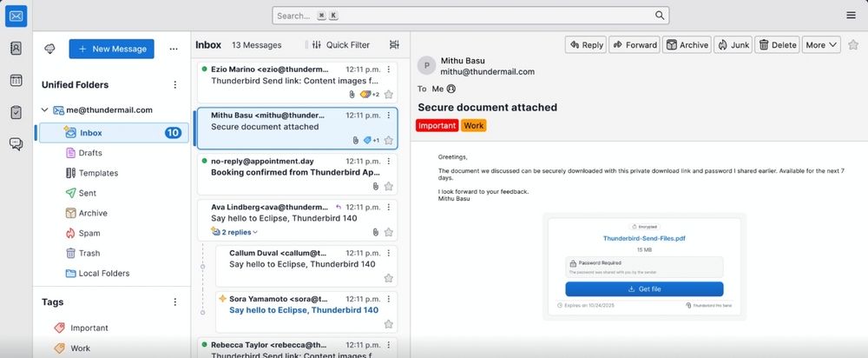The image size is (868, 358).
Task: Open the Address Book icon
Action: [x=16, y=48]
